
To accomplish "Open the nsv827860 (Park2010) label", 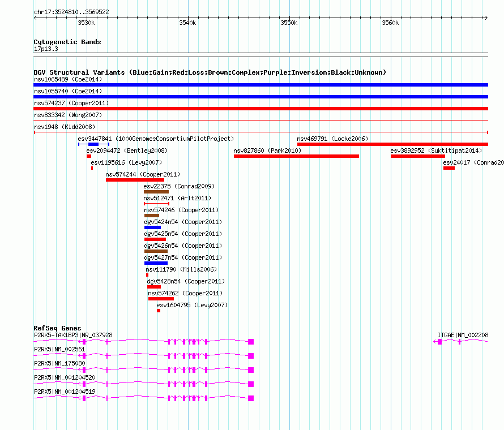I will click(x=267, y=150).
